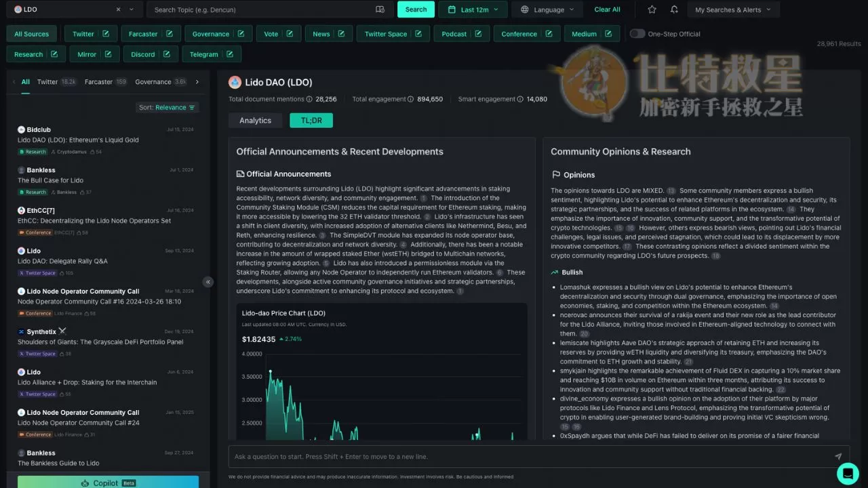This screenshot has width=868, height=488.
Task: Click info icon beside Smart engagement
Action: tap(520, 99)
